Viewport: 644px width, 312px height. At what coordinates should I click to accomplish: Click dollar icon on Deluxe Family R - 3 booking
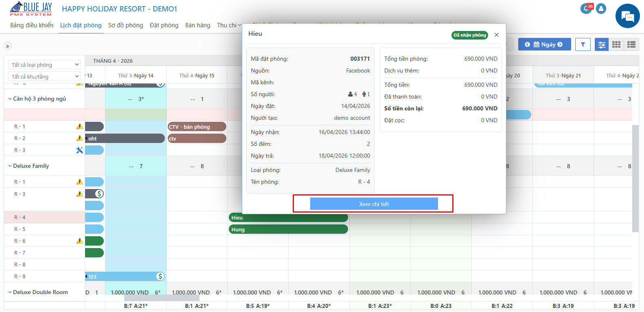99,194
